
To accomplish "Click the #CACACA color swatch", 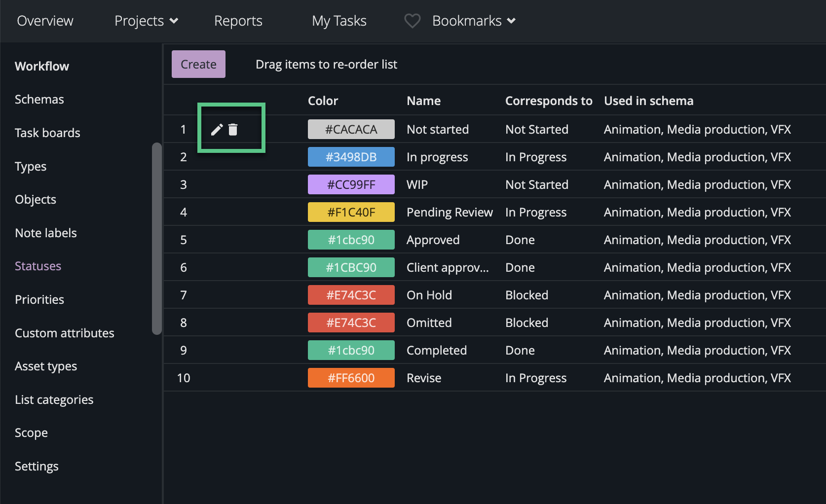I will point(351,129).
